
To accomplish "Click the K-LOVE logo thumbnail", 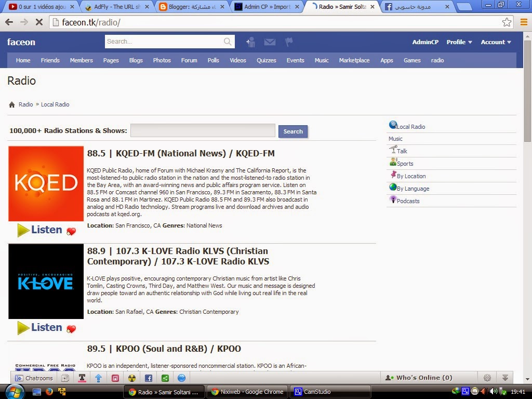I will [46, 281].
